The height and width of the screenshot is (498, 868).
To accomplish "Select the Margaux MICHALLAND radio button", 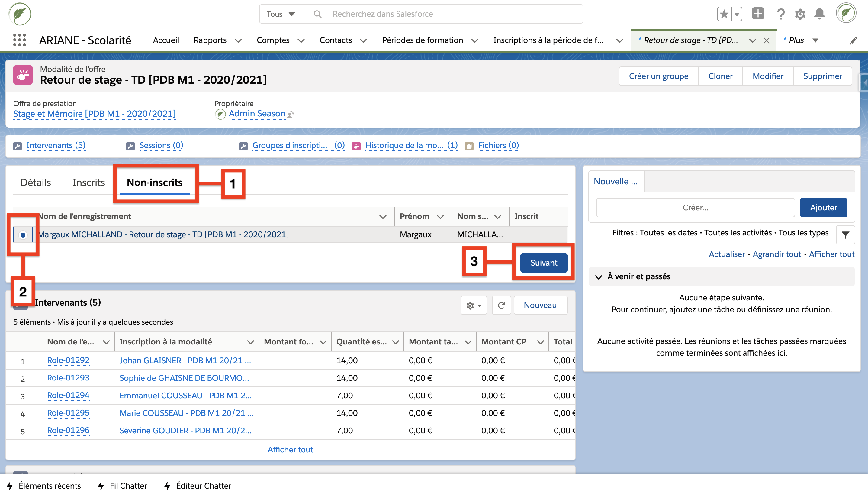I will click(23, 234).
